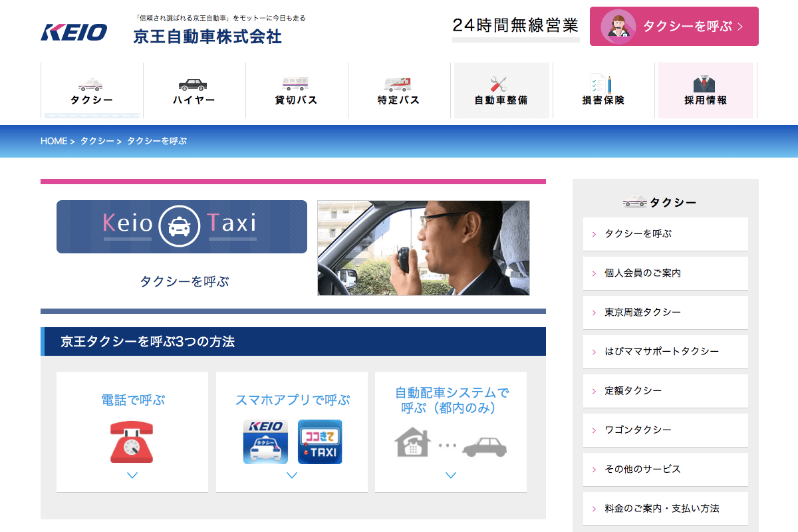Click the small taxi icon in sidebar title
The height and width of the screenshot is (532, 798).
tap(634, 202)
